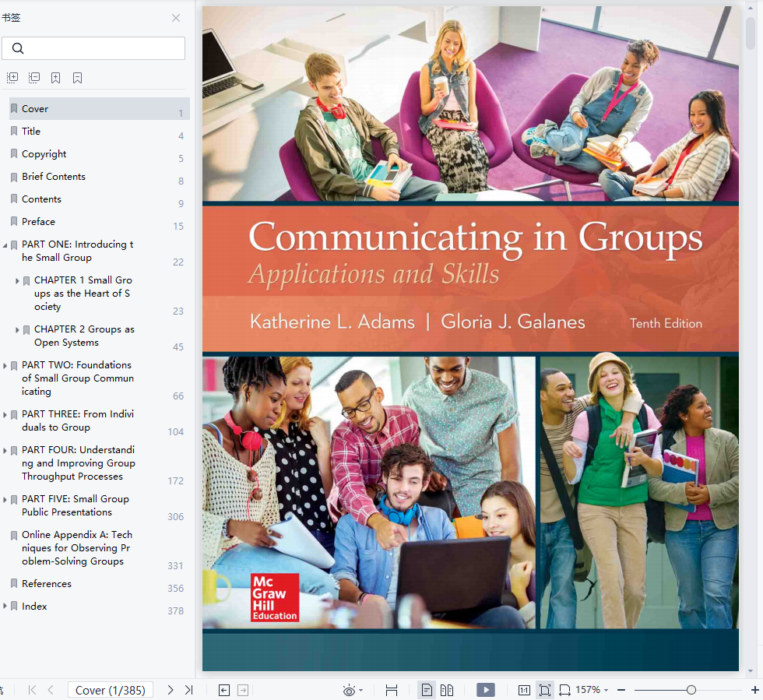Close the bookmarks panel
Image resolution: width=763 pixels, height=700 pixels.
click(176, 18)
